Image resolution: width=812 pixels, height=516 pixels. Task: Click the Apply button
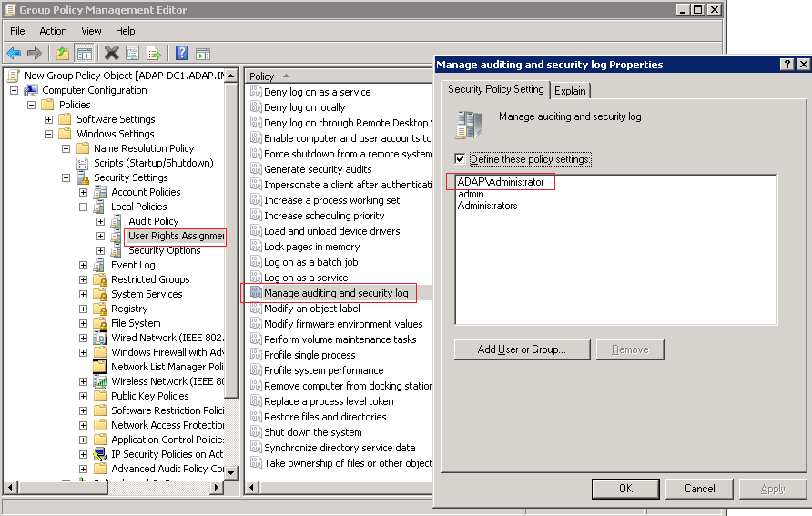pos(773,489)
